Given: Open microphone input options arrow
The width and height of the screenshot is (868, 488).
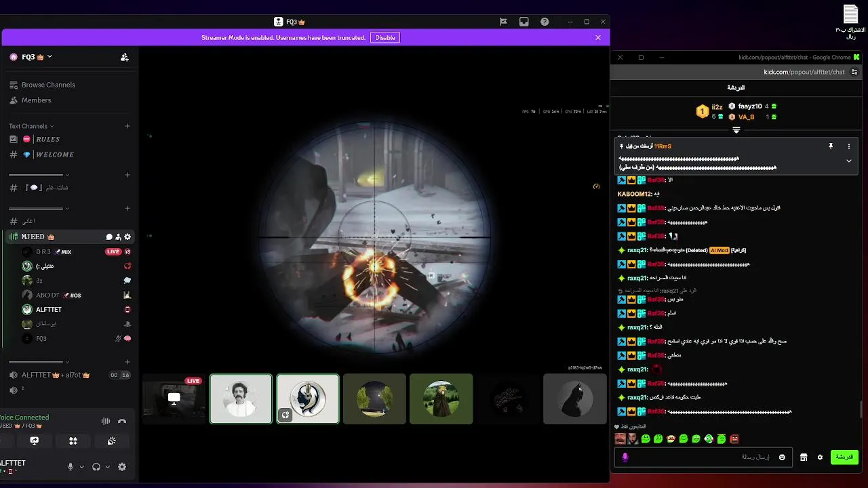Looking at the screenshot, I should pos(81,467).
